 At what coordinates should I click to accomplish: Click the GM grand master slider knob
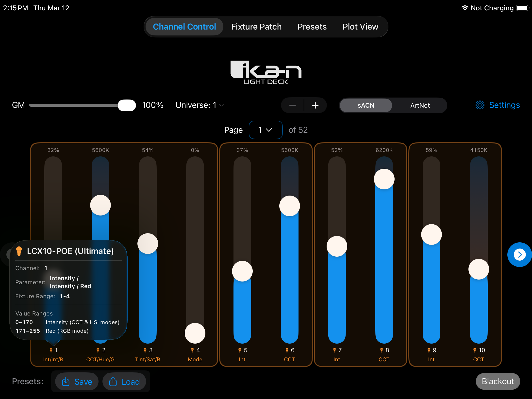[127, 105]
